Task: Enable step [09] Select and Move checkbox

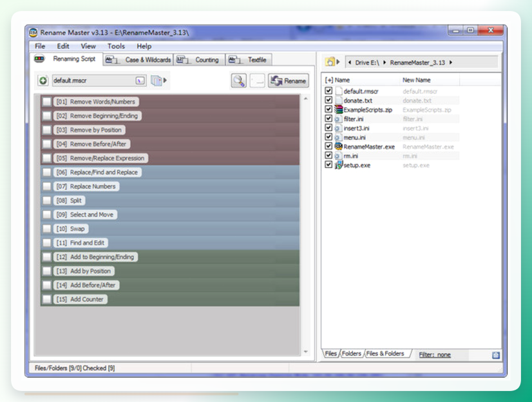Action: (x=47, y=215)
